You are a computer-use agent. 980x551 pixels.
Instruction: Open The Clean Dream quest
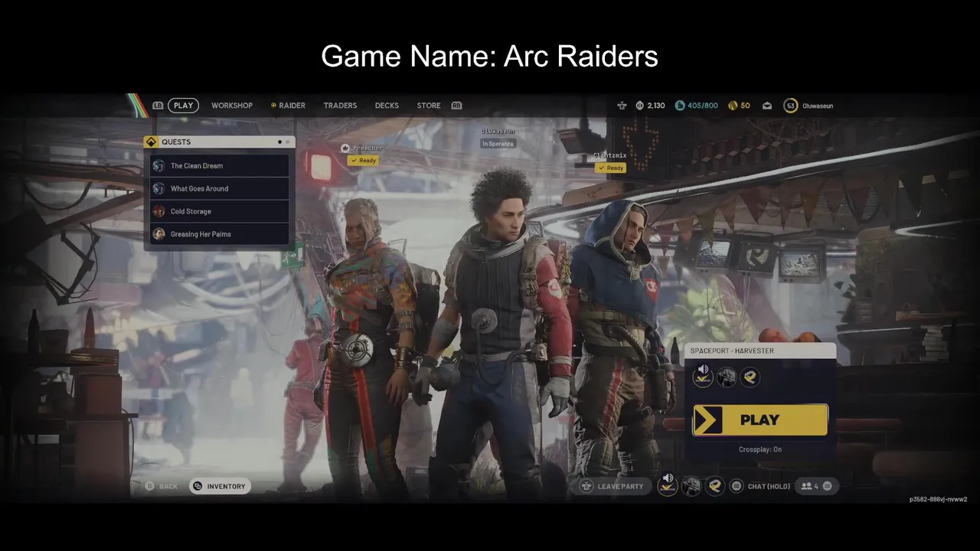(220, 165)
